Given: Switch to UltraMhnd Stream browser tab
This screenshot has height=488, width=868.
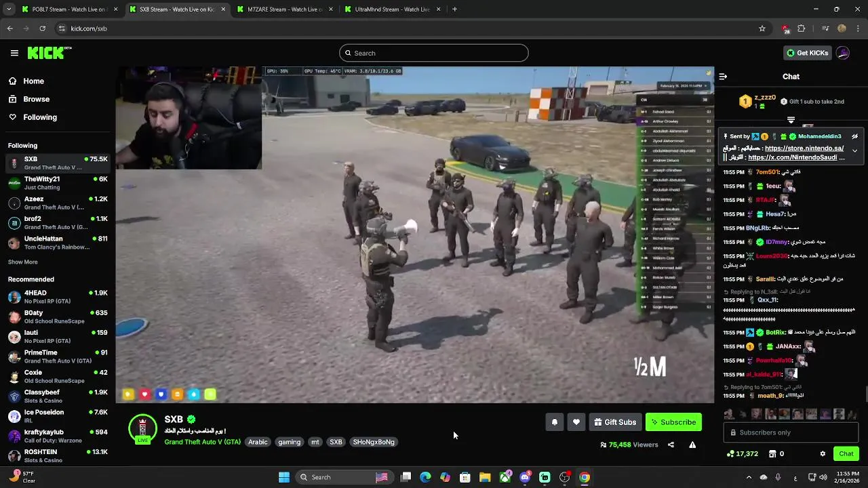Looking at the screenshot, I should [391, 9].
